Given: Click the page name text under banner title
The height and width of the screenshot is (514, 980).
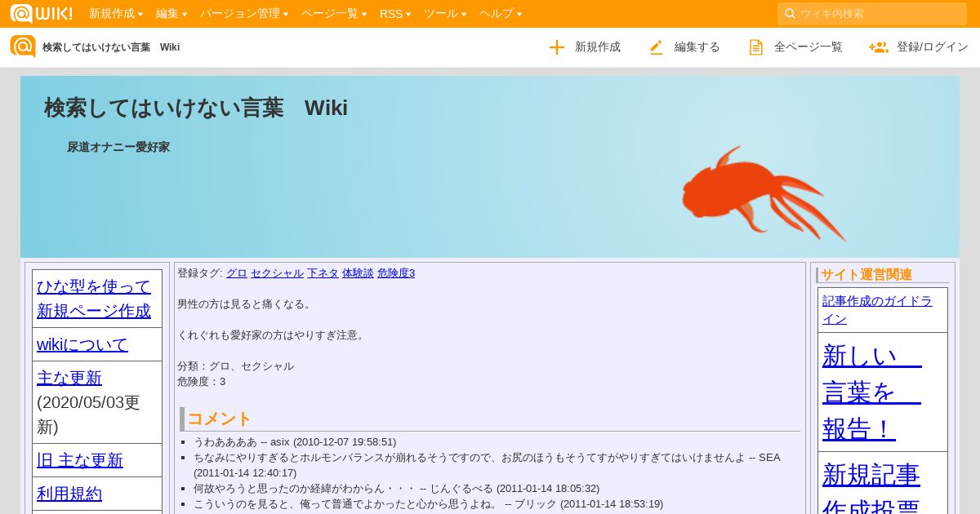Looking at the screenshot, I should 118,148.
